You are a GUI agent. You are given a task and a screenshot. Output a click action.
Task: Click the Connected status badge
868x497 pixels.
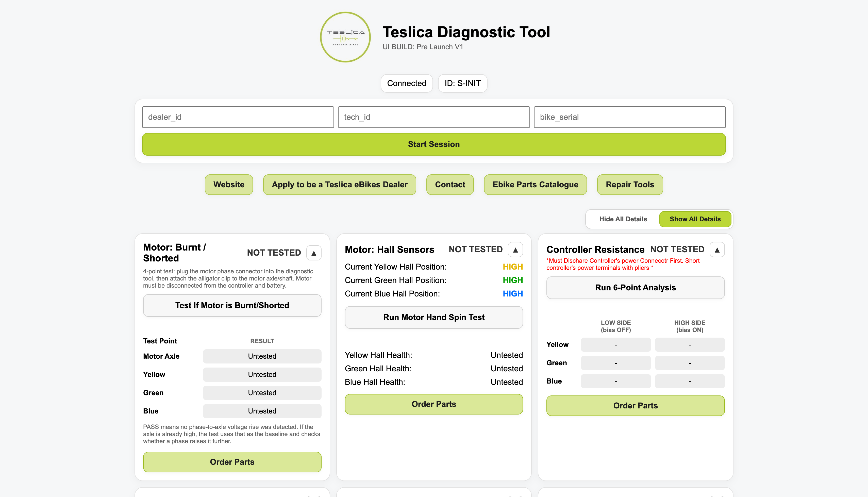click(406, 83)
